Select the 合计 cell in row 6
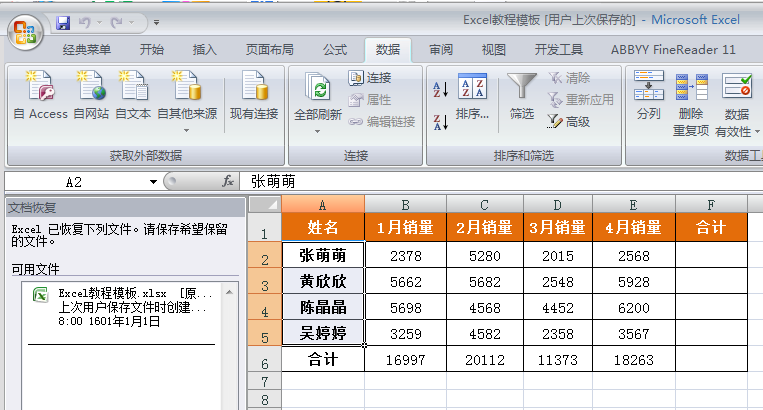Screen dimensions: 763x410 tap(323, 359)
